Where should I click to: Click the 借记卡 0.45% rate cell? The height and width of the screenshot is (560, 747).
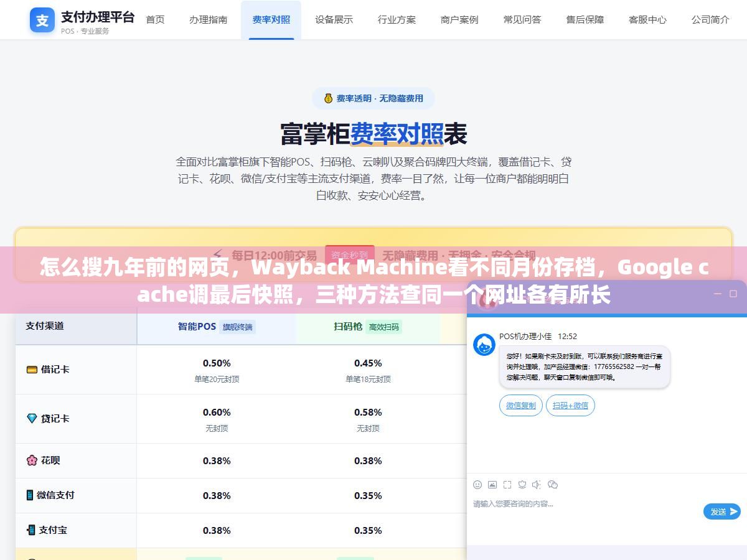pyautogui.click(x=368, y=370)
